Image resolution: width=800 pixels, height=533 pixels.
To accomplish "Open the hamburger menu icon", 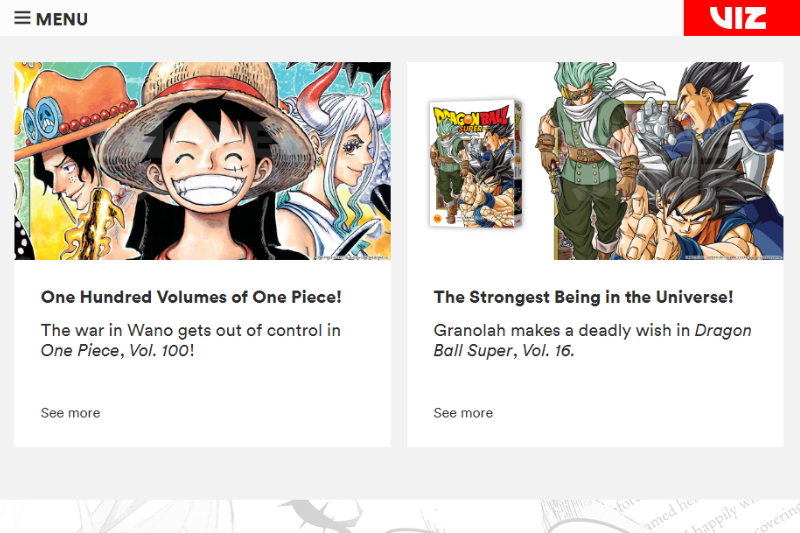I will click(22, 18).
